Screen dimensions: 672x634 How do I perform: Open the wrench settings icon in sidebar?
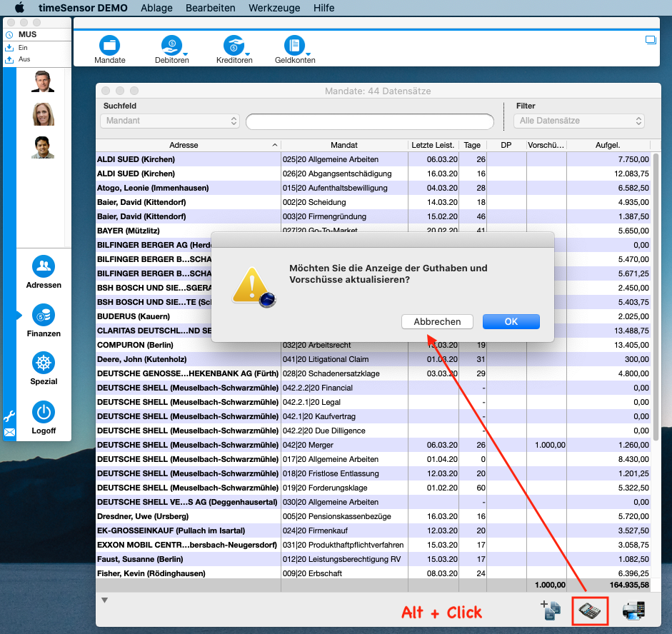(9, 416)
